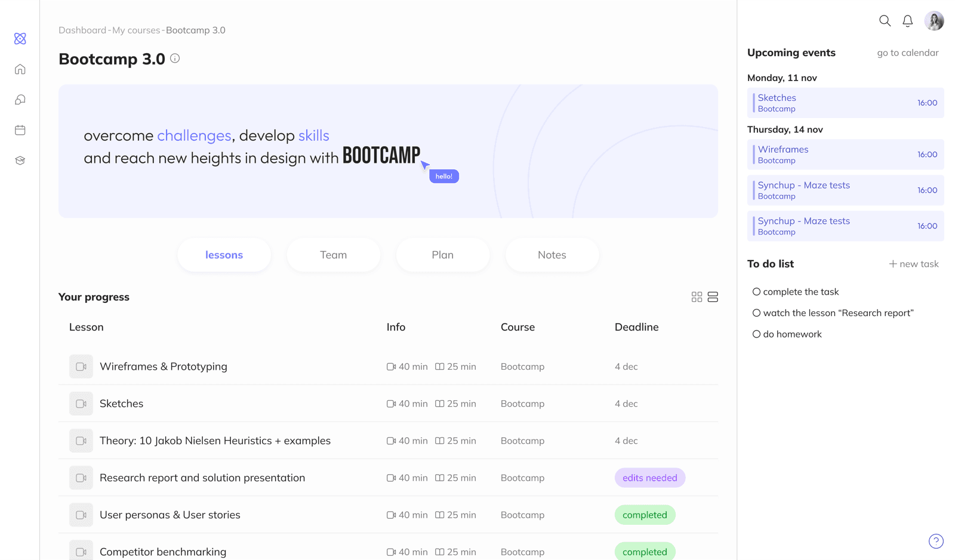955x560 pixels.
Task: Switch to the Notes tab
Action: click(x=552, y=255)
